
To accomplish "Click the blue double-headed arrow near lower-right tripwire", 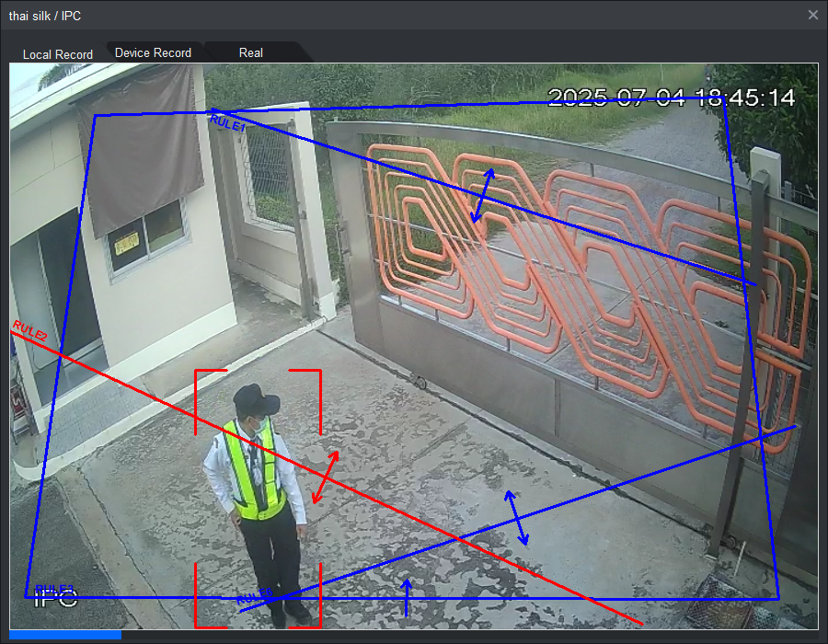I will pos(516,518).
